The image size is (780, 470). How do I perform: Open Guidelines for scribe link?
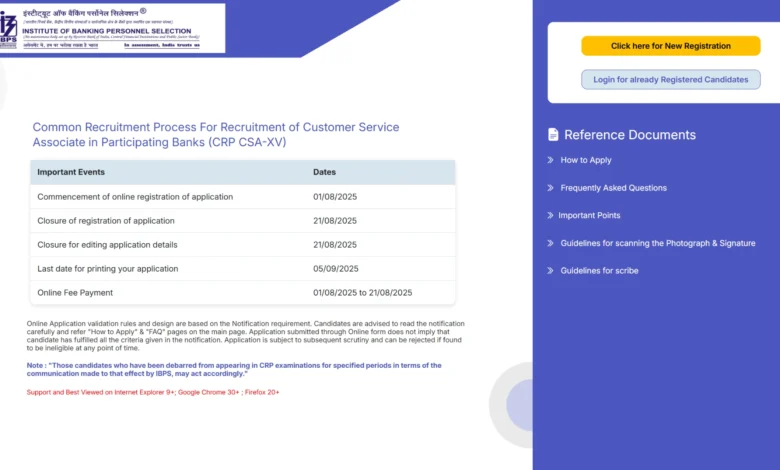coord(599,271)
